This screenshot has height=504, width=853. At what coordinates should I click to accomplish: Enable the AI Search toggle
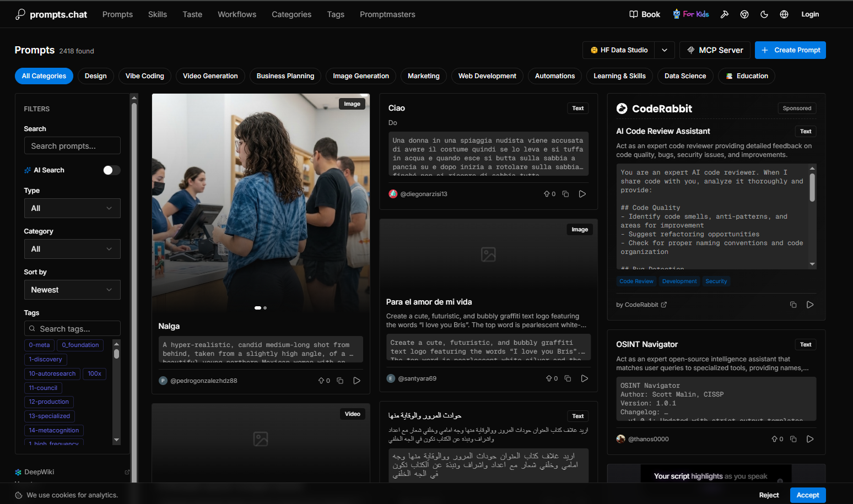(x=112, y=170)
